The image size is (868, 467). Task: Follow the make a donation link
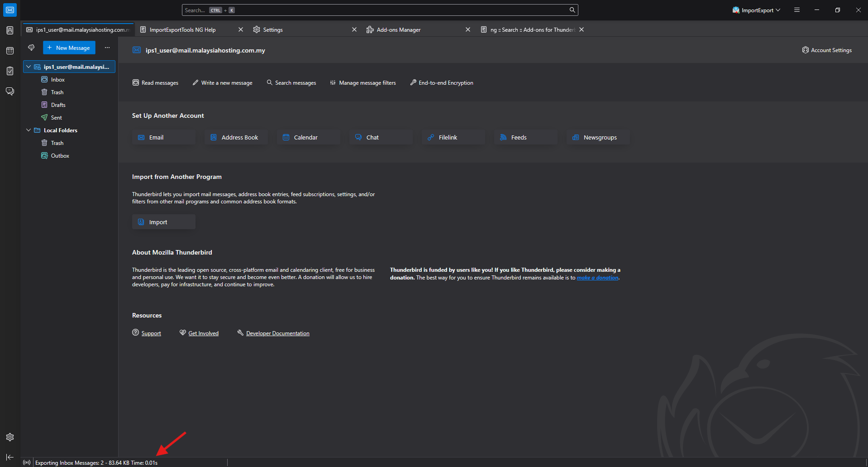click(597, 278)
